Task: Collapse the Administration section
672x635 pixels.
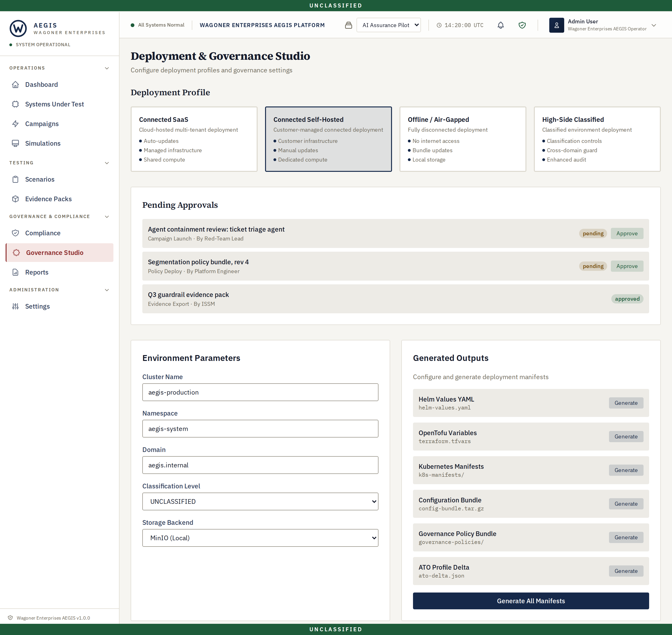Action: point(107,290)
